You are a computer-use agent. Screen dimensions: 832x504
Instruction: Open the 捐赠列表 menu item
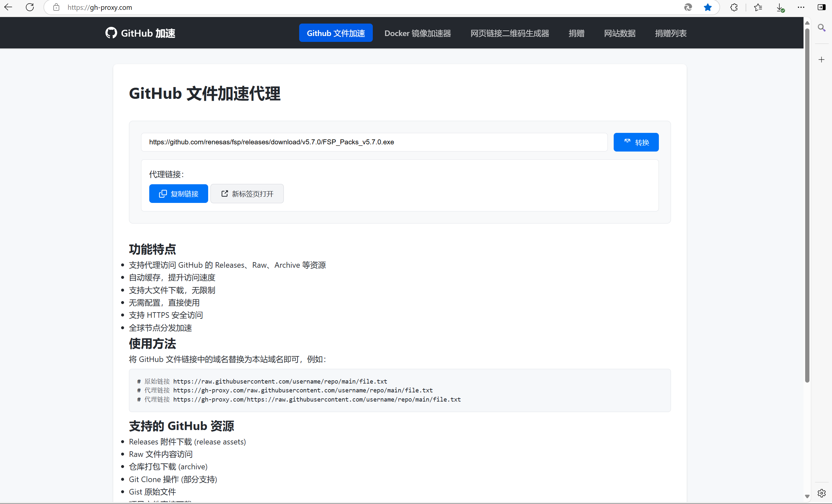[x=671, y=33]
